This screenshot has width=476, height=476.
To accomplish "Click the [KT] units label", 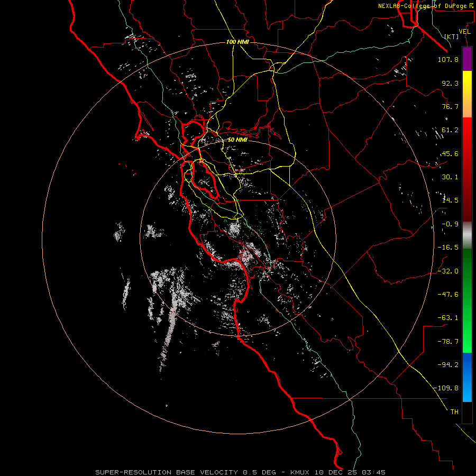I will [452, 36].
